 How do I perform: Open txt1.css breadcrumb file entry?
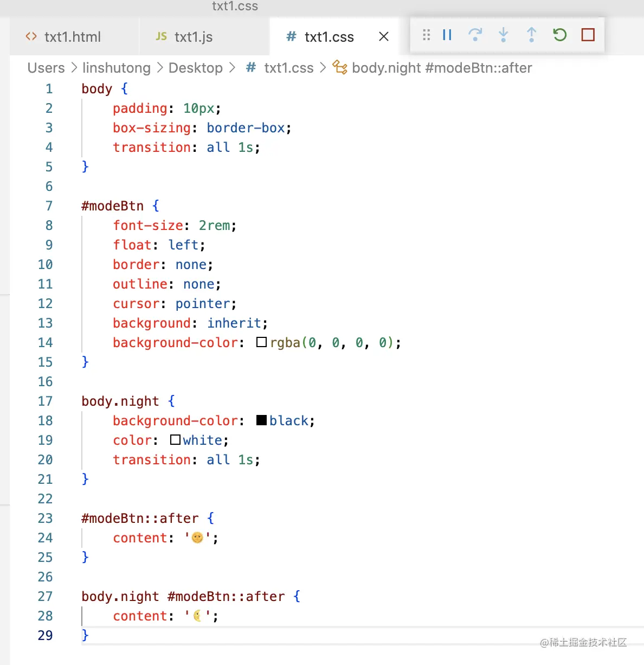(x=289, y=68)
